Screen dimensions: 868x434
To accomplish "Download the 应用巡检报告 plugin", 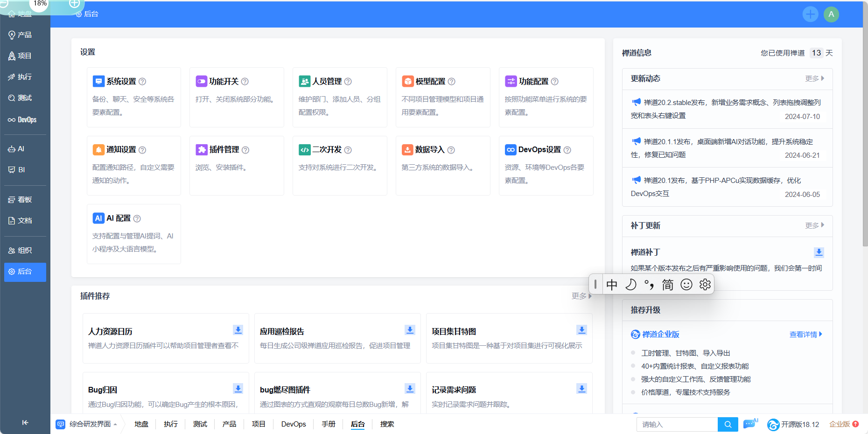I will (410, 330).
